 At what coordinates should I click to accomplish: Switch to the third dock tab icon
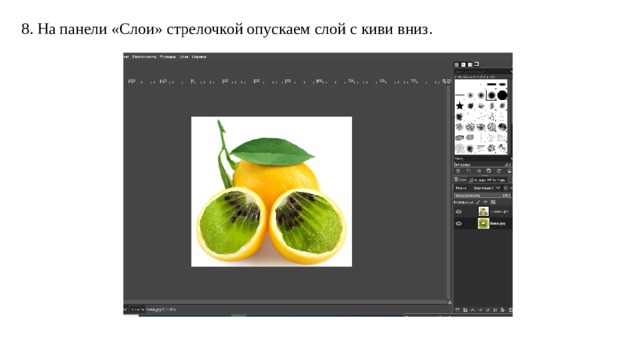coord(470,64)
